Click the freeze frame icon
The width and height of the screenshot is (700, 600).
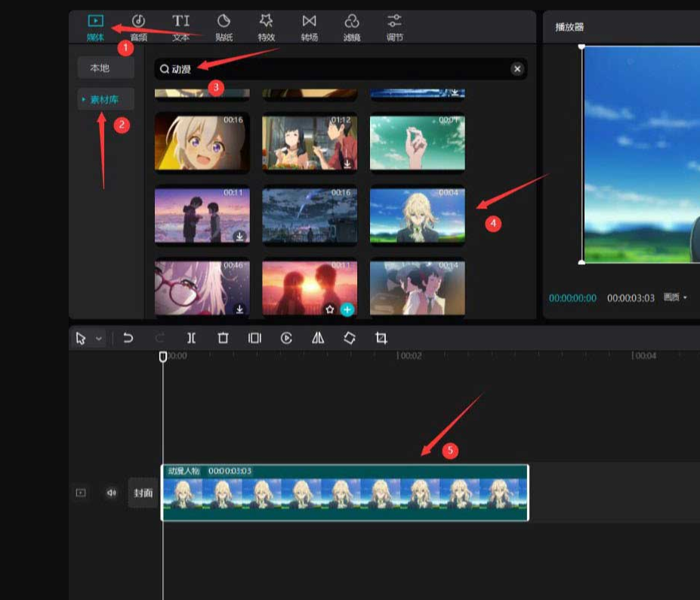click(254, 337)
